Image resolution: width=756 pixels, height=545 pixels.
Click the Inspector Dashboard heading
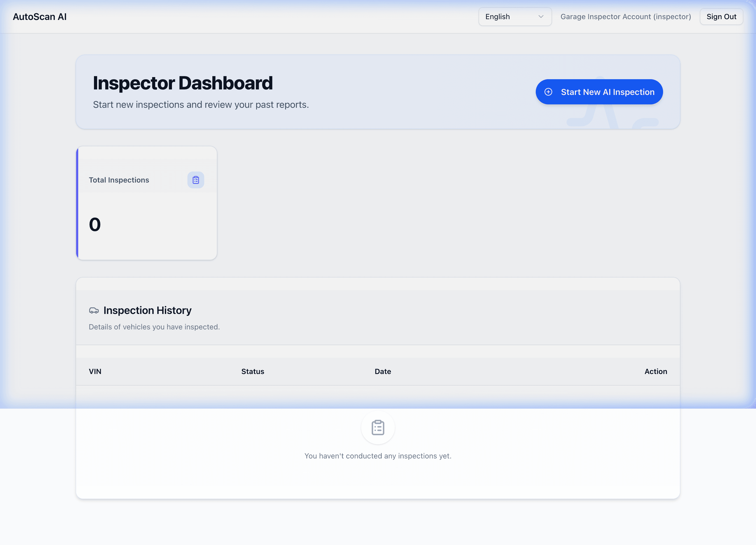[183, 83]
